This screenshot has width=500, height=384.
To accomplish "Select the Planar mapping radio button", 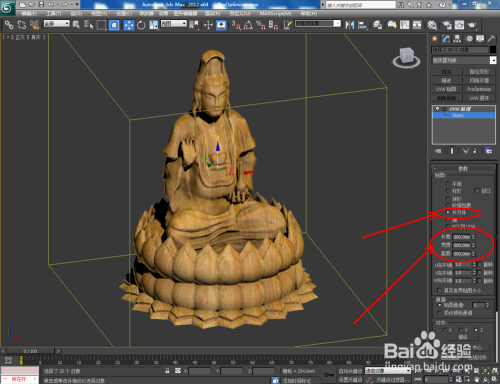I will coord(448,184).
